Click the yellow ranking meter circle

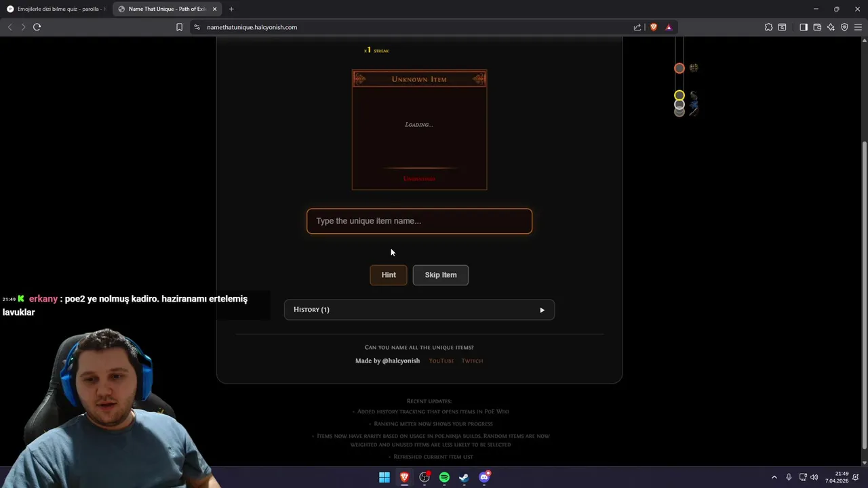pyautogui.click(x=679, y=96)
